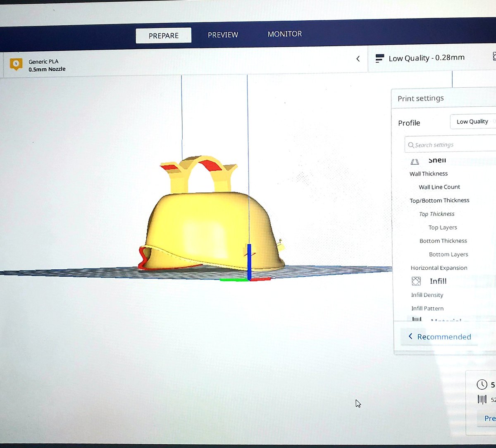496x448 pixels.
Task: Collapse the Infill settings category
Action: click(x=438, y=281)
